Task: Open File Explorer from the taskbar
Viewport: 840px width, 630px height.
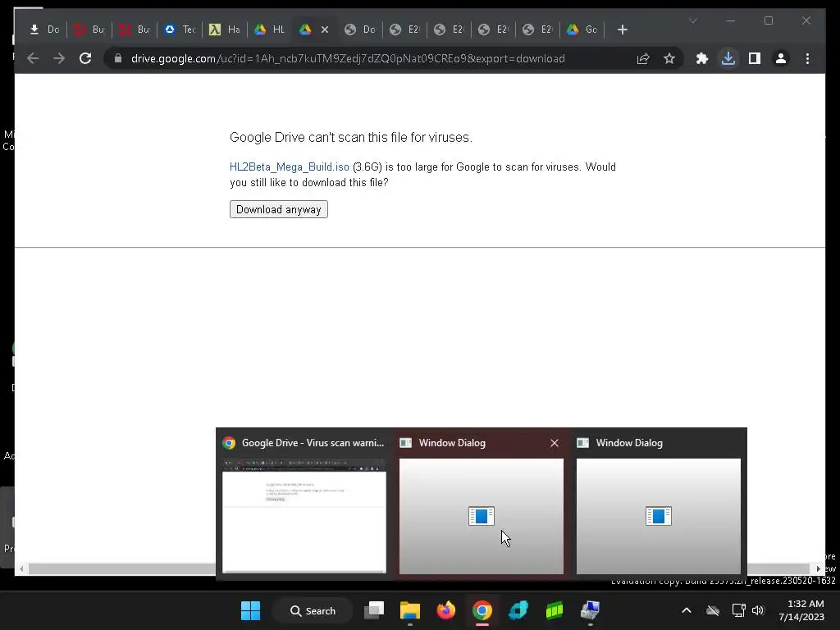Action: [410, 610]
